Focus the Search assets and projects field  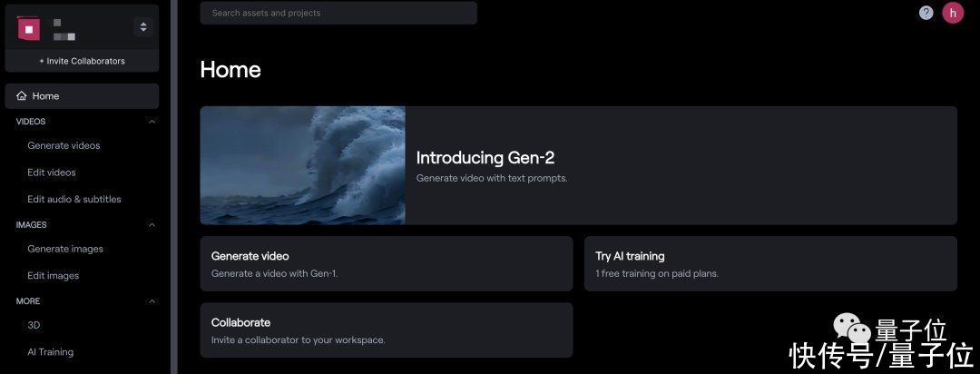pos(338,13)
